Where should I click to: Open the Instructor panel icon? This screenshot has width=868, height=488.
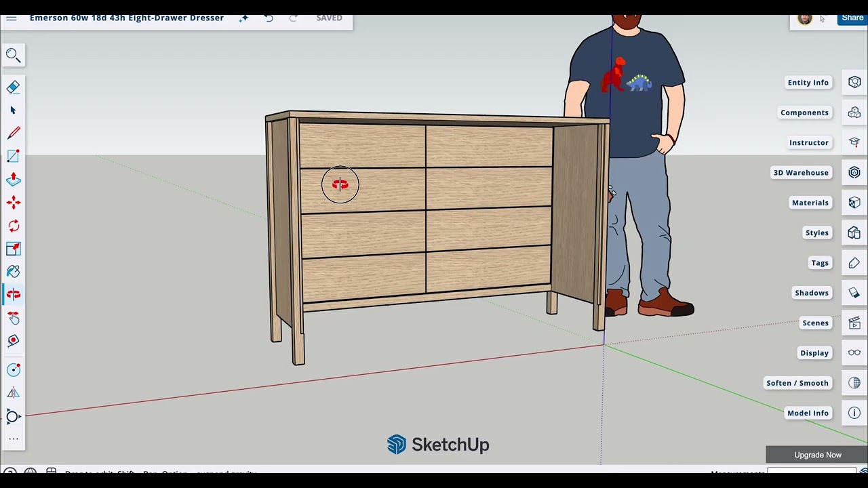854,142
